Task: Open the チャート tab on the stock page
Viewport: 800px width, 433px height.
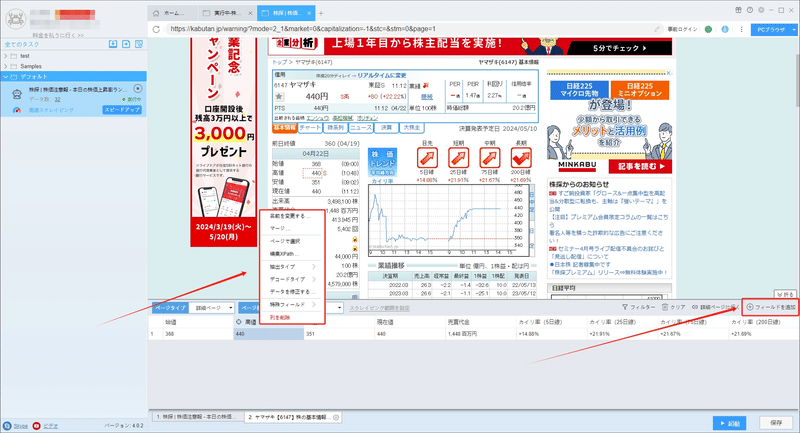Action: point(310,128)
